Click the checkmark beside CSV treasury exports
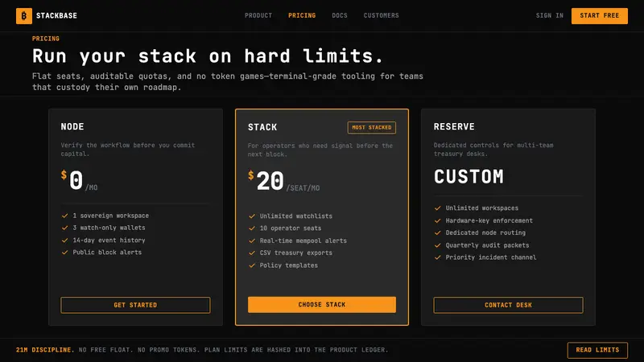This screenshot has width=644, height=362. click(x=252, y=253)
